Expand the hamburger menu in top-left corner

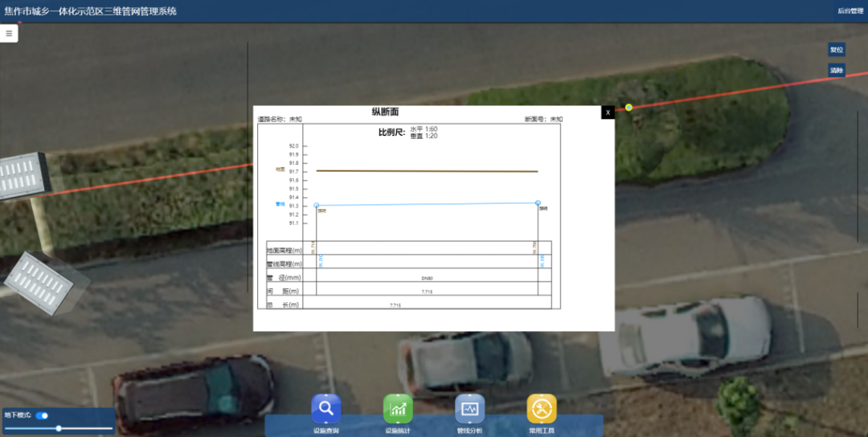[9, 34]
